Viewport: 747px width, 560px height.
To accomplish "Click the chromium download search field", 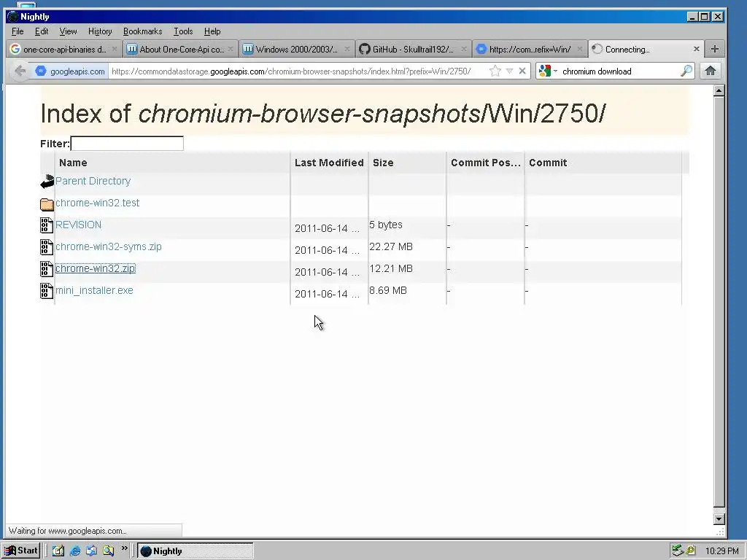I will (619, 71).
